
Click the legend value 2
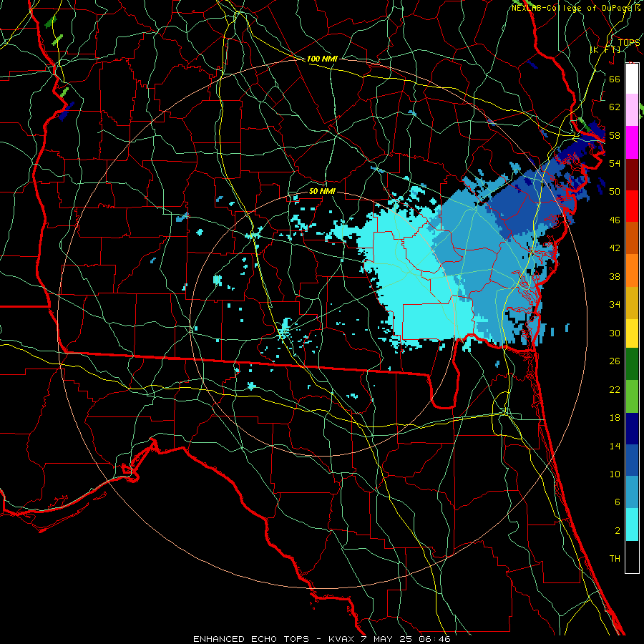[617, 531]
